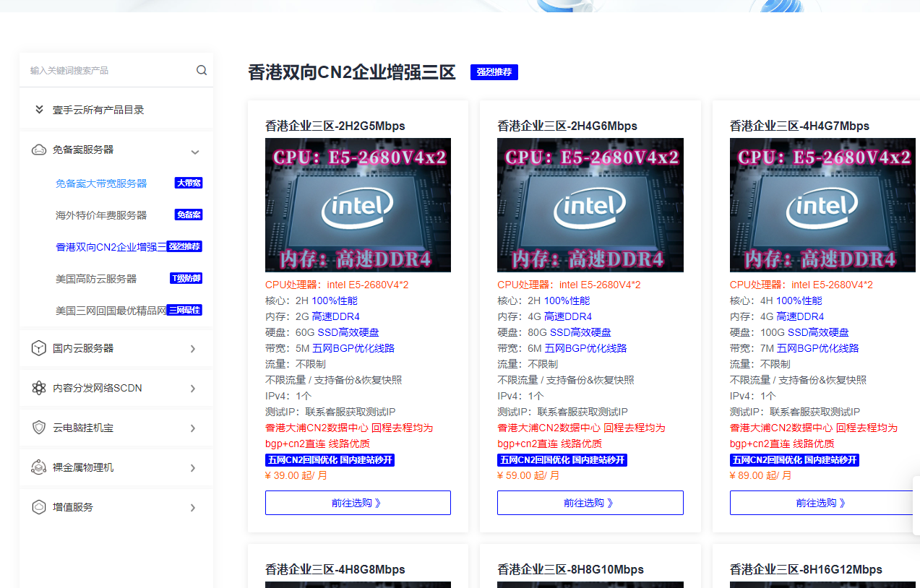Screen dimensions: 920x588
Task: Click the 2H4G6Mbps Intel CPU thumbnail
Action: [x=590, y=205]
